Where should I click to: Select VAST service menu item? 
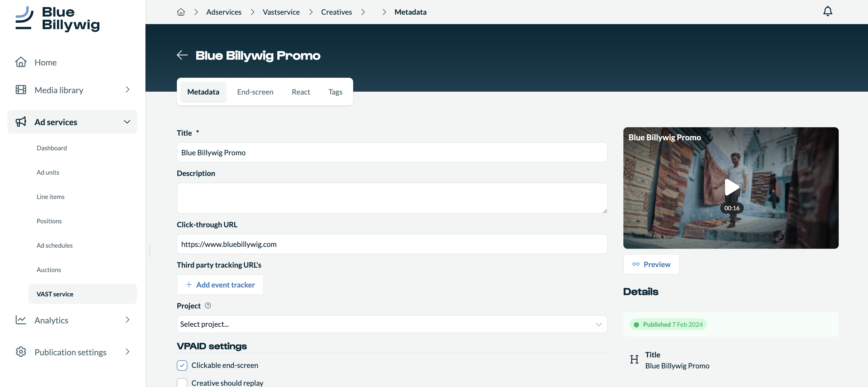pyautogui.click(x=83, y=294)
